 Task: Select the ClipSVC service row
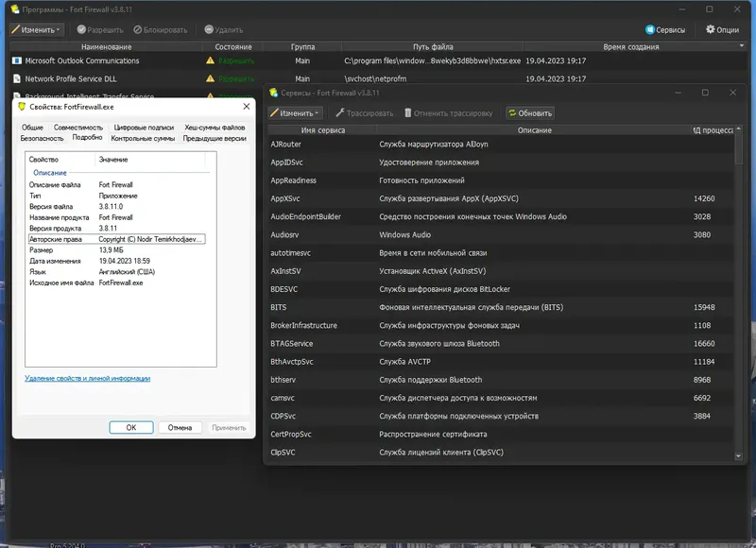pos(501,452)
